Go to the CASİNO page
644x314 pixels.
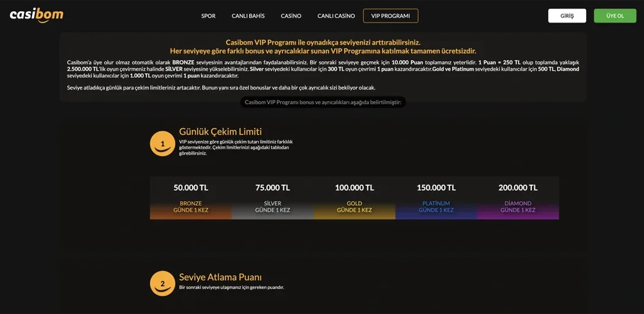291,16
